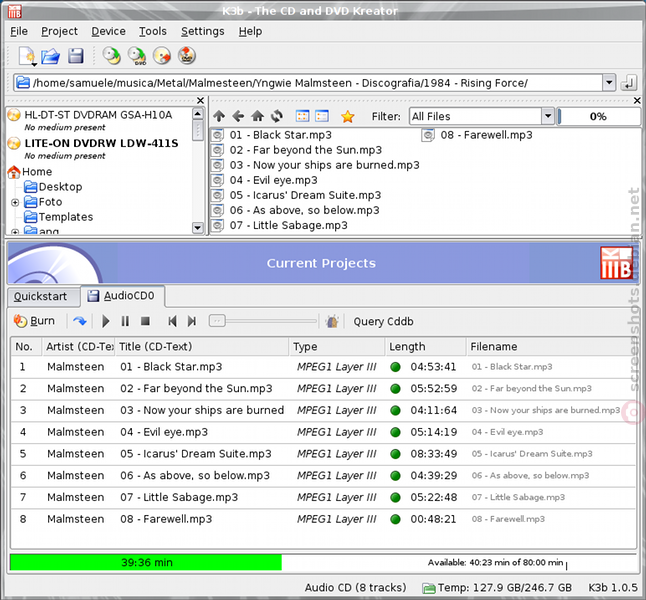
Task: Click the Copy CD toolbar icon
Action: click(x=112, y=56)
